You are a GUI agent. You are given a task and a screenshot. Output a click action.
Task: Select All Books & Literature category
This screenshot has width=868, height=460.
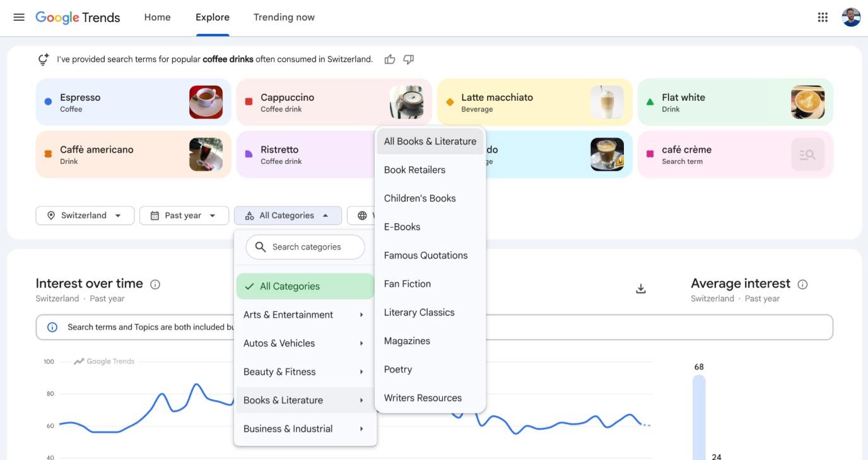click(x=430, y=141)
